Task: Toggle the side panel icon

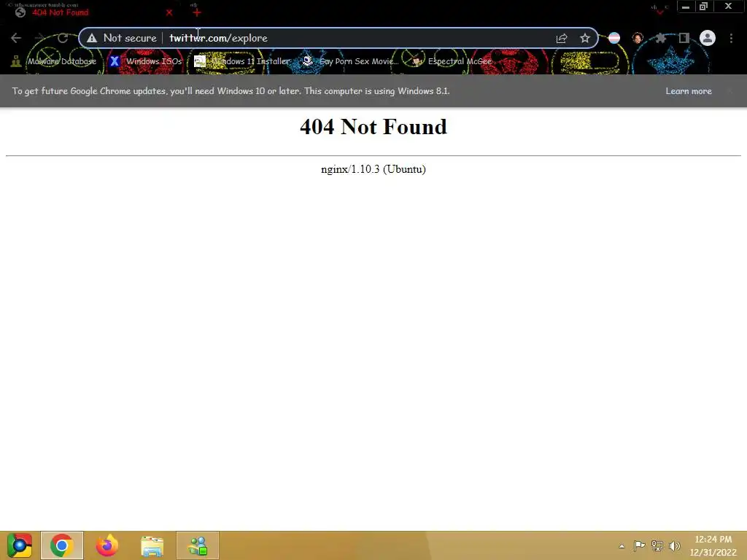Action: pyautogui.click(x=684, y=38)
